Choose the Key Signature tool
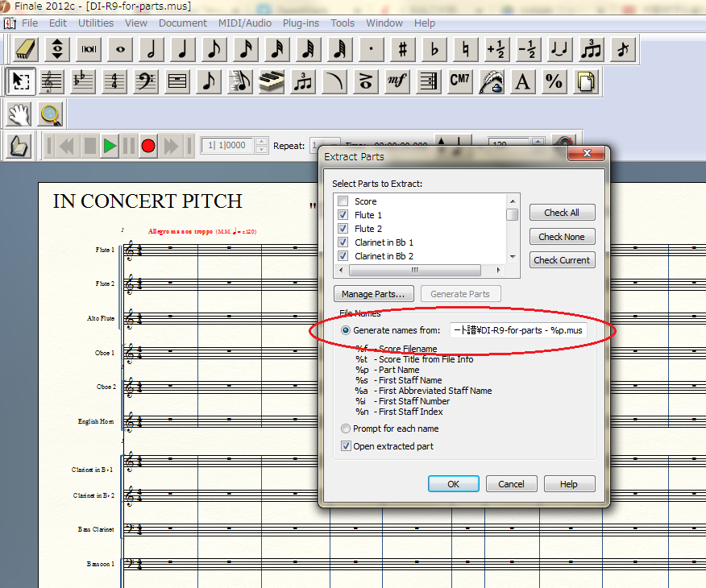The width and height of the screenshot is (706, 588). point(83,81)
